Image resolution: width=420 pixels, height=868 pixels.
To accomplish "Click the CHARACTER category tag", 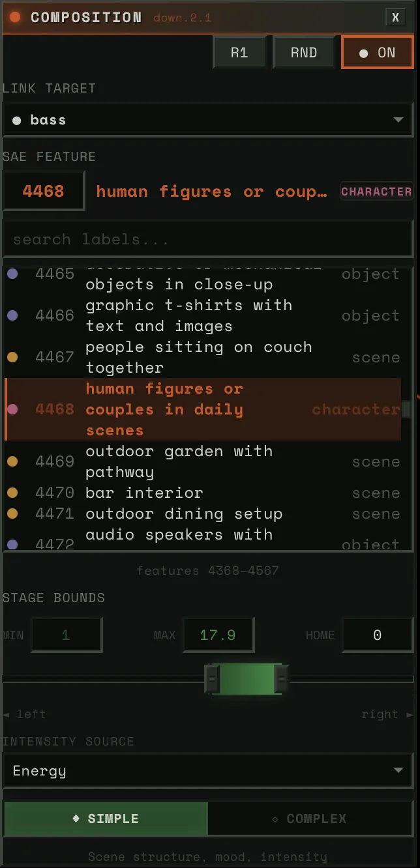I will pyautogui.click(x=376, y=192).
